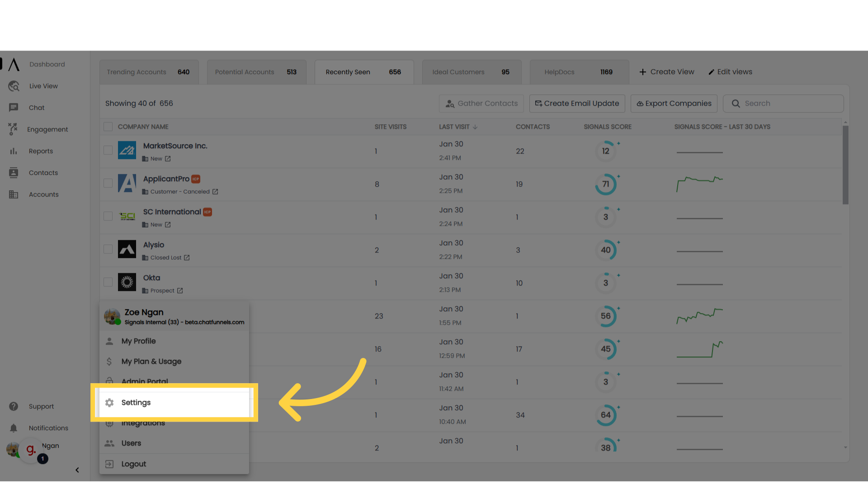Image resolution: width=868 pixels, height=488 pixels.
Task: Sort by Last Visit using the arrow
Action: [475, 127]
